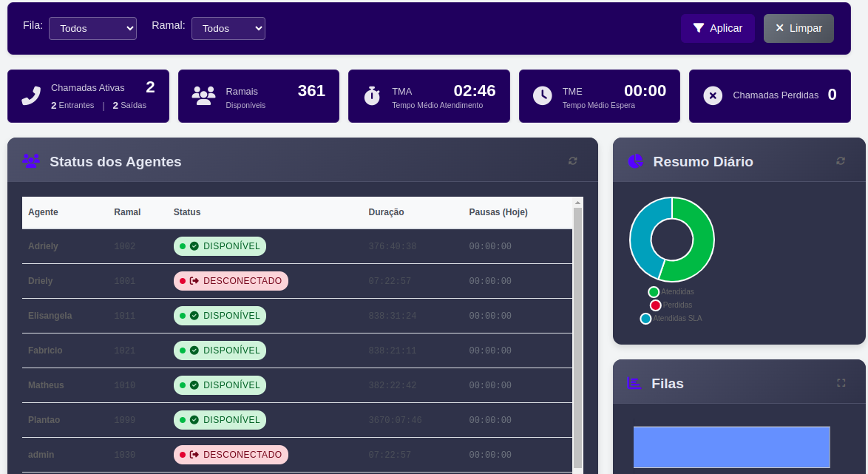Viewport: 868px width, 474px height.
Task: Click the 361 Ramais value
Action: click(x=312, y=91)
